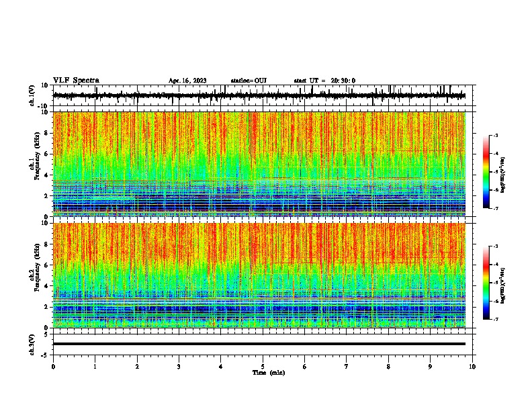Click the ch.1 PSD color scale bar
The image size is (532, 411).
486,172
